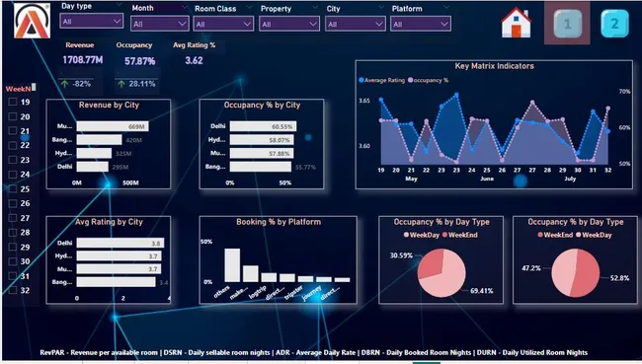Image resolution: width=642 pixels, height=364 pixels.
Task: Click 69.41% label on left pie chart
Action: pos(482,291)
